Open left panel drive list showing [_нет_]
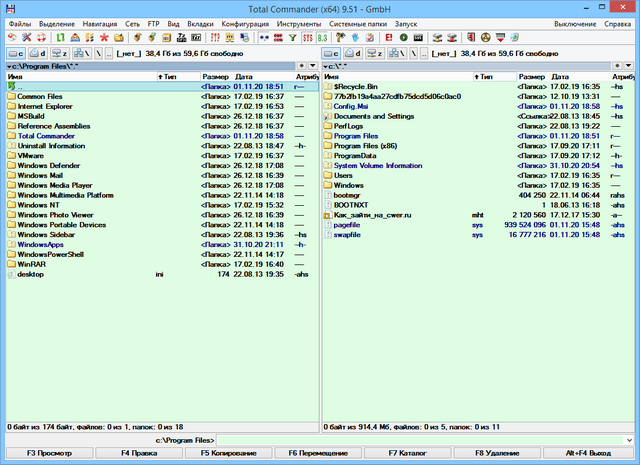The image size is (640, 465). pos(131,52)
